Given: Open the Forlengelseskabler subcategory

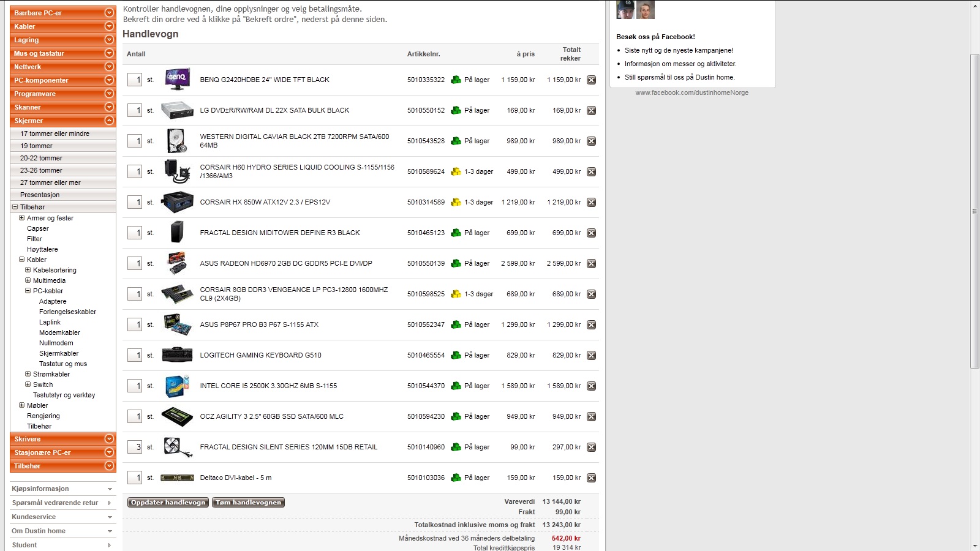Looking at the screenshot, I should (67, 312).
